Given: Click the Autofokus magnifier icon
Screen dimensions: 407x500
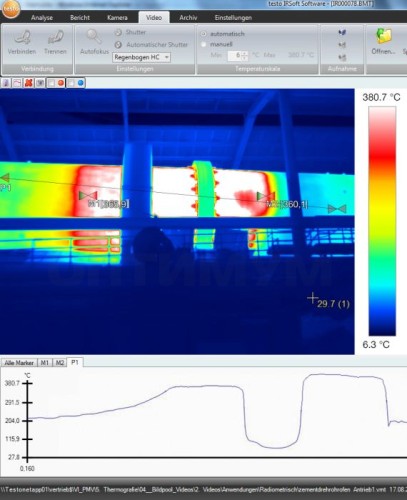Looking at the screenshot, I should click(94, 37).
